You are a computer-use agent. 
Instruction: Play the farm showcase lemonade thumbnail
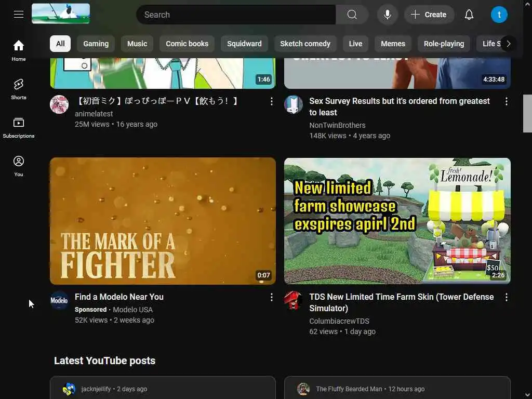(x=397, y=221)
